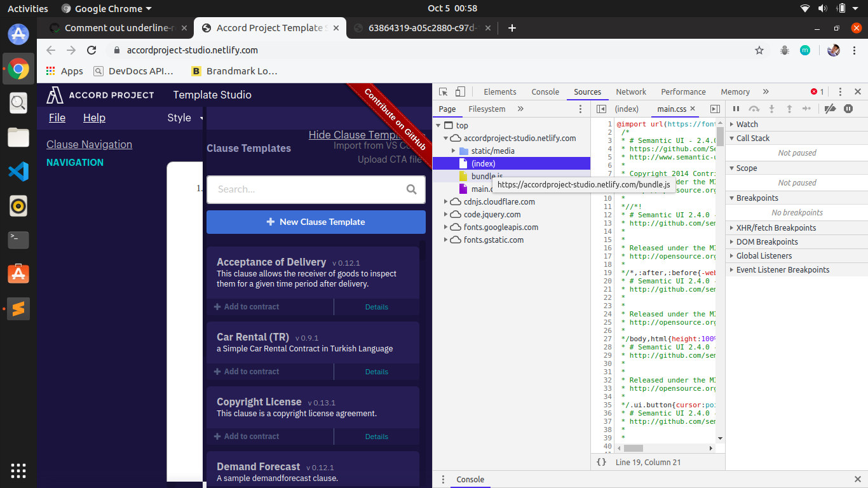Click the New Clause Template button
Image resolution: width=868 pixels, height=488 pixels.
pos(316,222)
